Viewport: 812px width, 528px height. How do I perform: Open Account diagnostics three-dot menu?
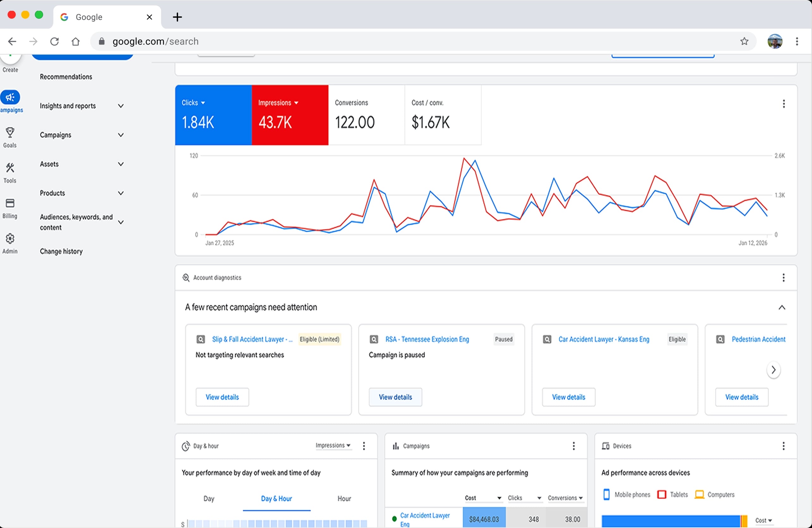pyautogui.click(x=783, y=278)
